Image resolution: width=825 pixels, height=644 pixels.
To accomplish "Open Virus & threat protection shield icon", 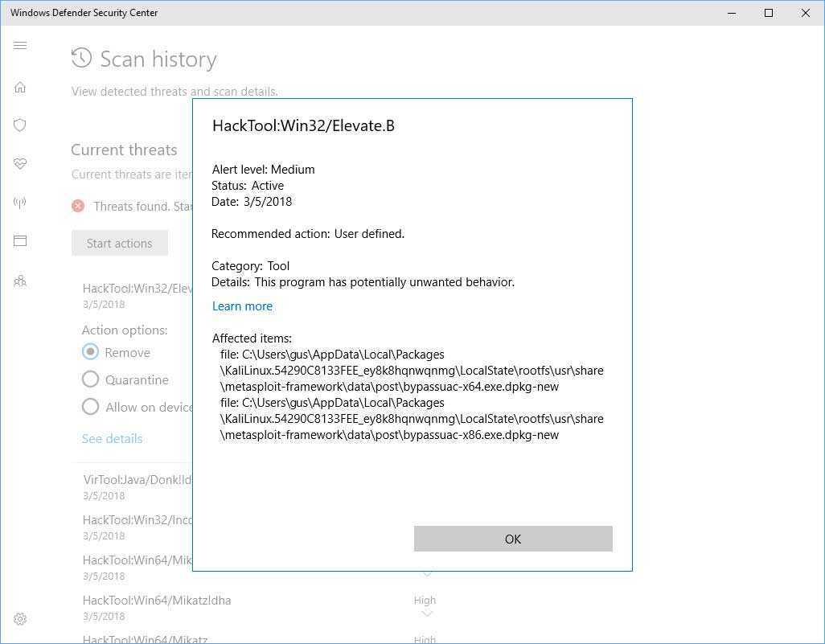I will coord(20,125).
